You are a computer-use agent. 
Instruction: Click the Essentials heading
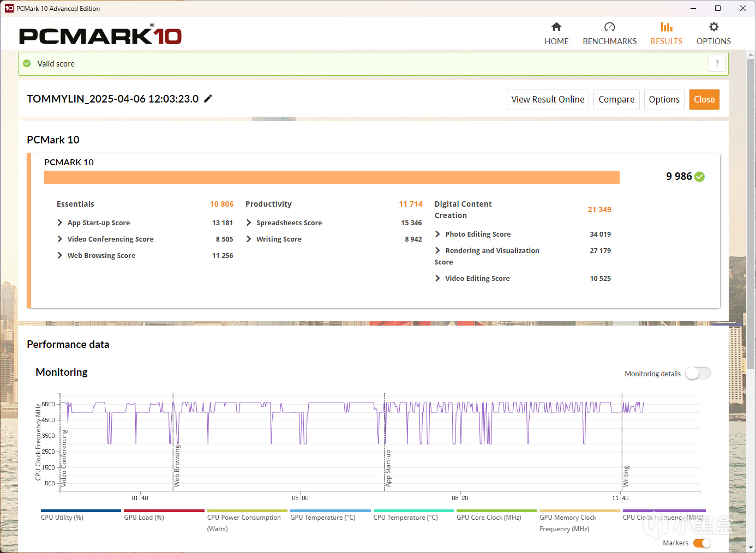(75, 204)
